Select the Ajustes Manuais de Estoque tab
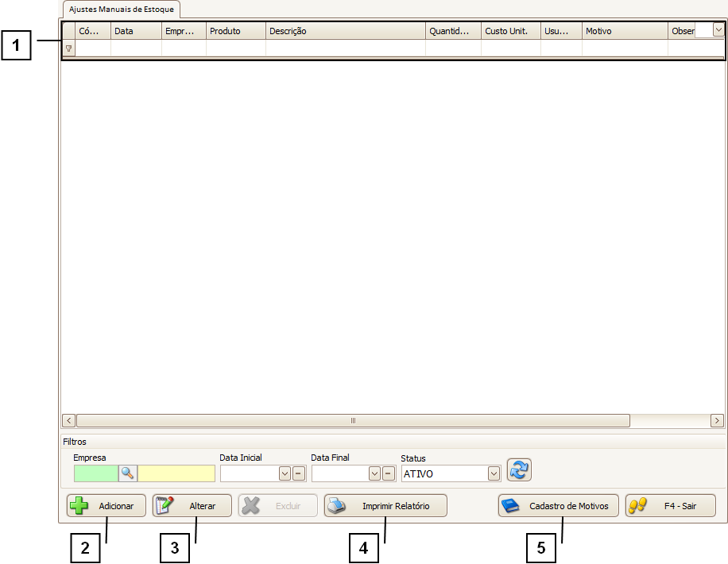The height and width of the screenshot is (564, 728). pyautogui.click(x=122, y=10)
